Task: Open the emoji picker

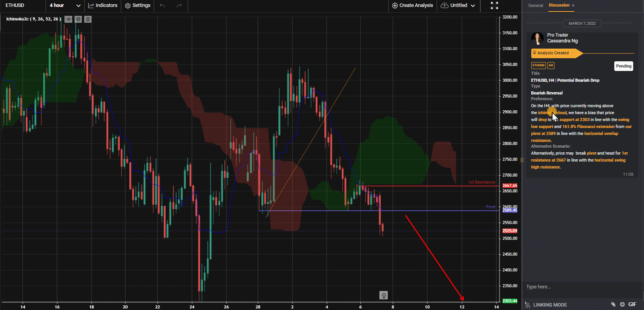Action: pos(622,305)
